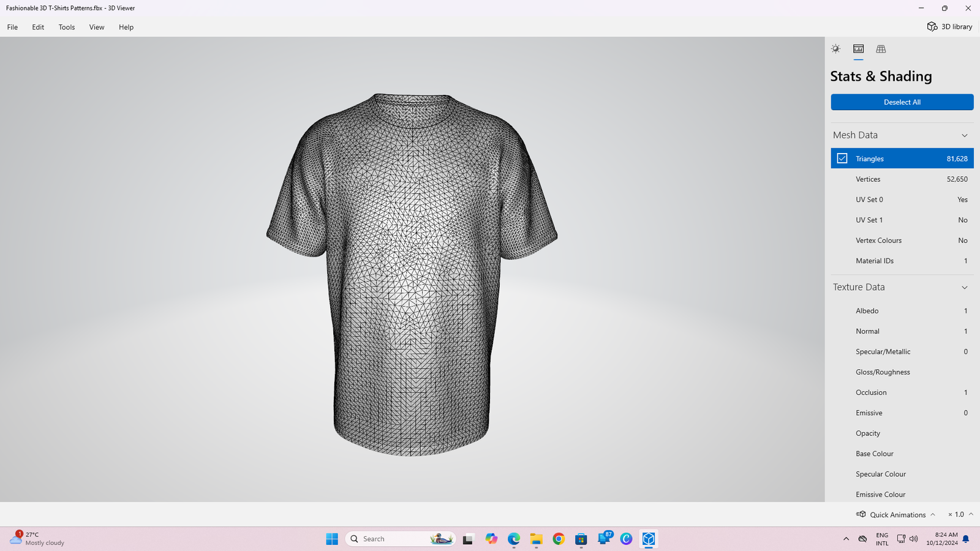Open the Tools menu
The image size is (980, 551).
point(67,27)
